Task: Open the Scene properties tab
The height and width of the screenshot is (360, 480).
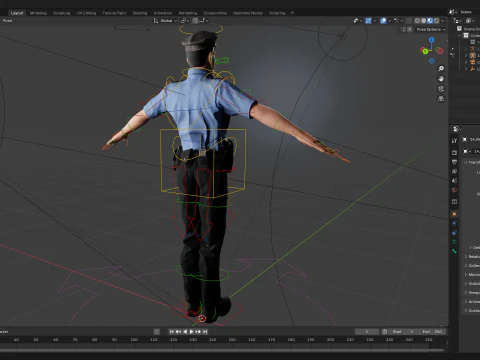Action: pos(454,181)
